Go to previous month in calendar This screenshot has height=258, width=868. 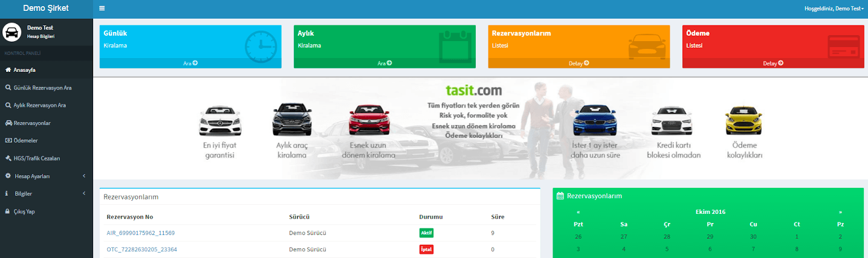point(578,212)
